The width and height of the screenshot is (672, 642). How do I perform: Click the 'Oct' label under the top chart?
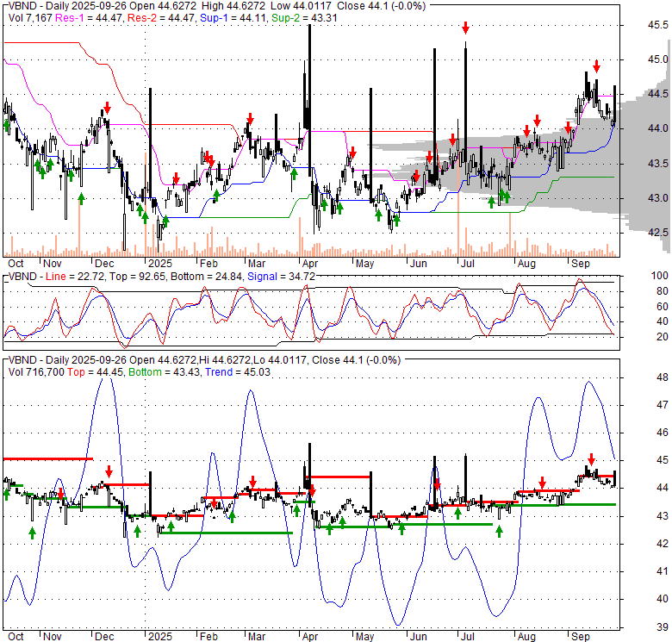pos(16,264)
